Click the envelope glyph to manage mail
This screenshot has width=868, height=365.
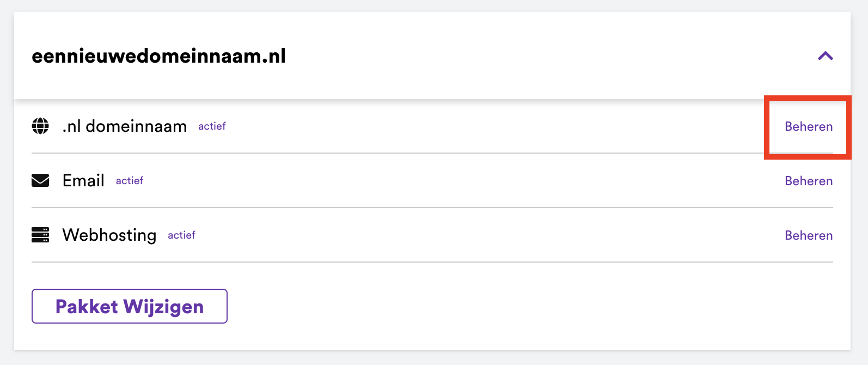tap(40, 180)
